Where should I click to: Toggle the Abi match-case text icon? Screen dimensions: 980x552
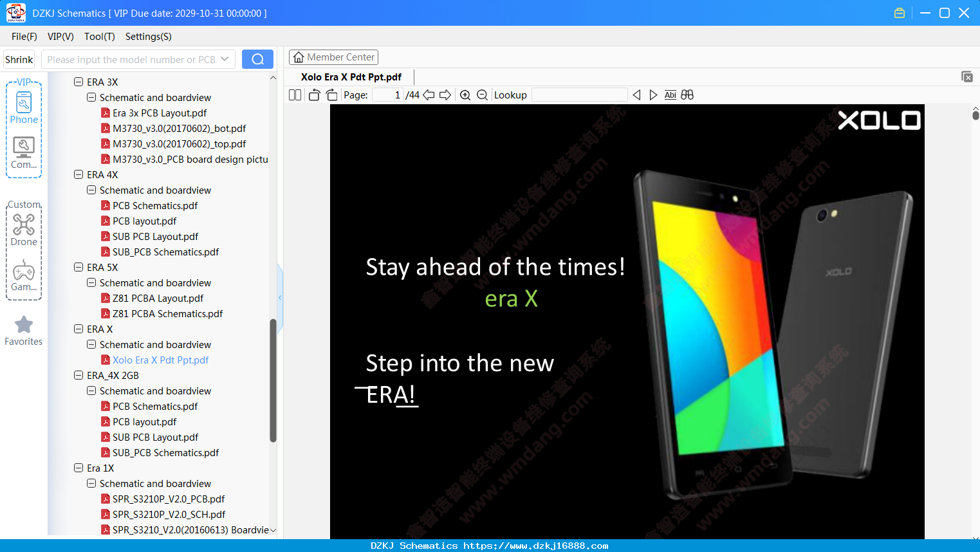[x=670, y=95]
